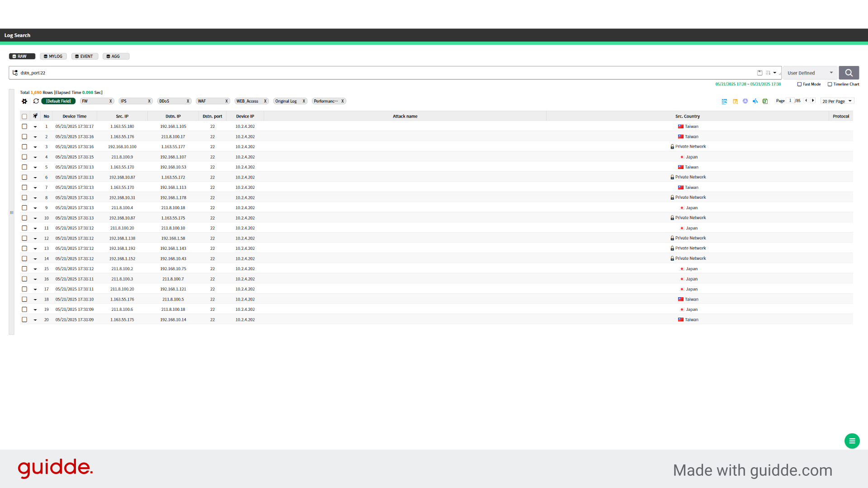Click the refresh fields icon
This screenshot has height=488, width=868.
pos(36,101)
